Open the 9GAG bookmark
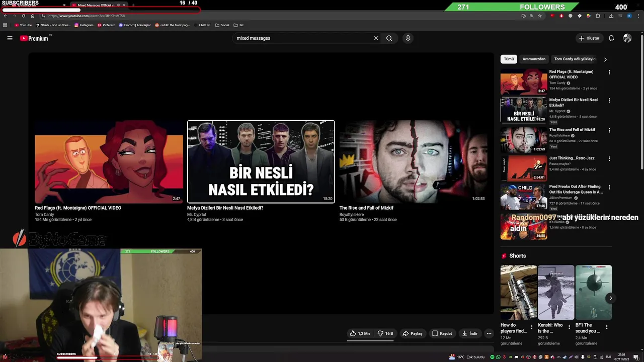 click(x=53, y=25)
